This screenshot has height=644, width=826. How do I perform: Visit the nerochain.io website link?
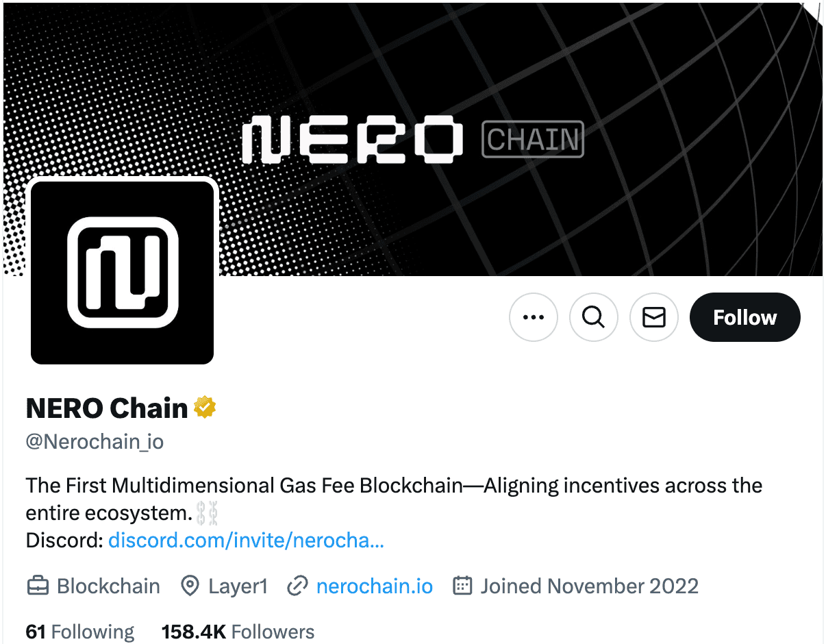(x=375, y=586)
